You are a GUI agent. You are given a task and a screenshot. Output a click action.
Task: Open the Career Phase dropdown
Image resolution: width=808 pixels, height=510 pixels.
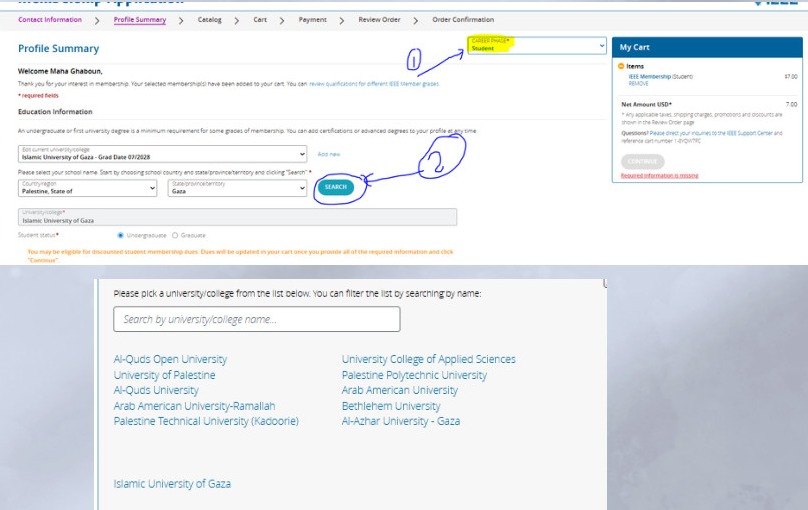click(536, 45)
